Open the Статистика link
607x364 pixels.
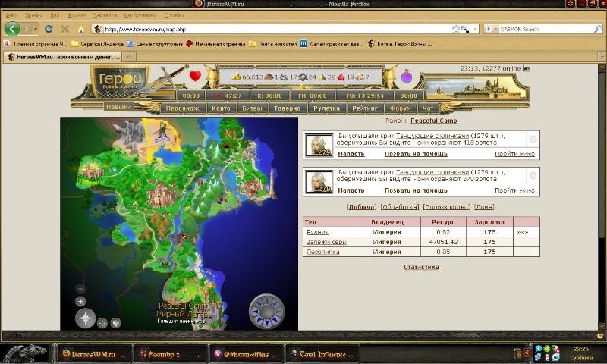click(421, 267)
